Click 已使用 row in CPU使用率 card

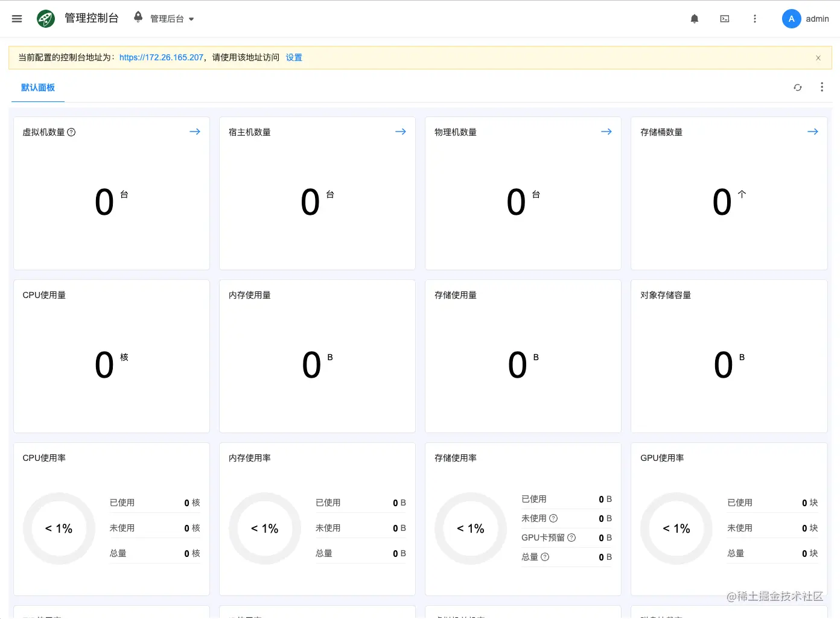(154, 503)
